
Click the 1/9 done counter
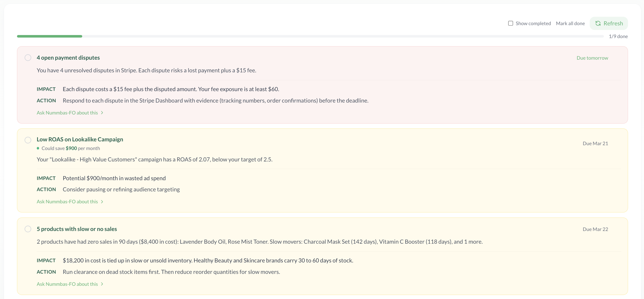618,36
